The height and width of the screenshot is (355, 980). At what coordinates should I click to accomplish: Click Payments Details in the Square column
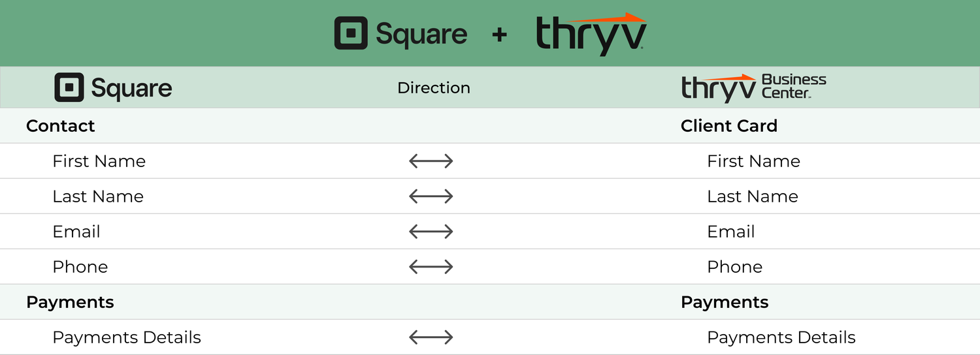coord(127,337)
